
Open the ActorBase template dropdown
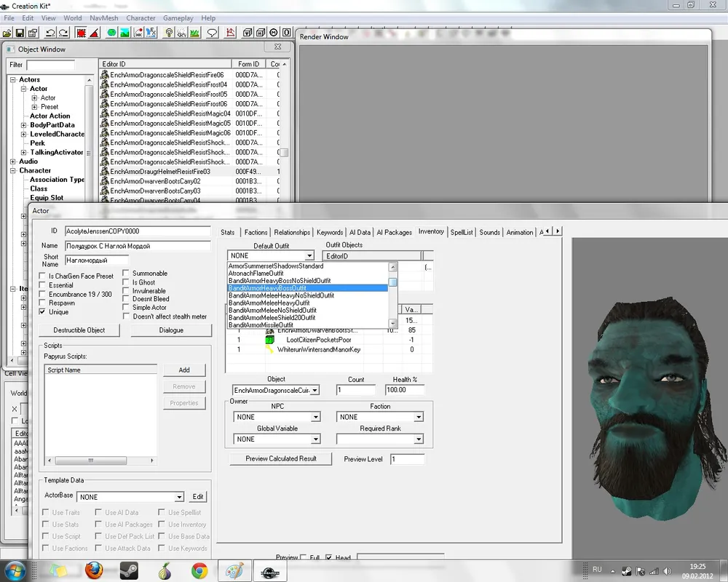pyautogui.click(x=179, y=498)
